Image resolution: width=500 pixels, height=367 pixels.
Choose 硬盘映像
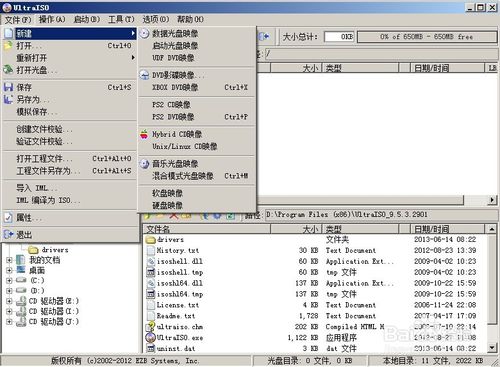tap(197, 205)
